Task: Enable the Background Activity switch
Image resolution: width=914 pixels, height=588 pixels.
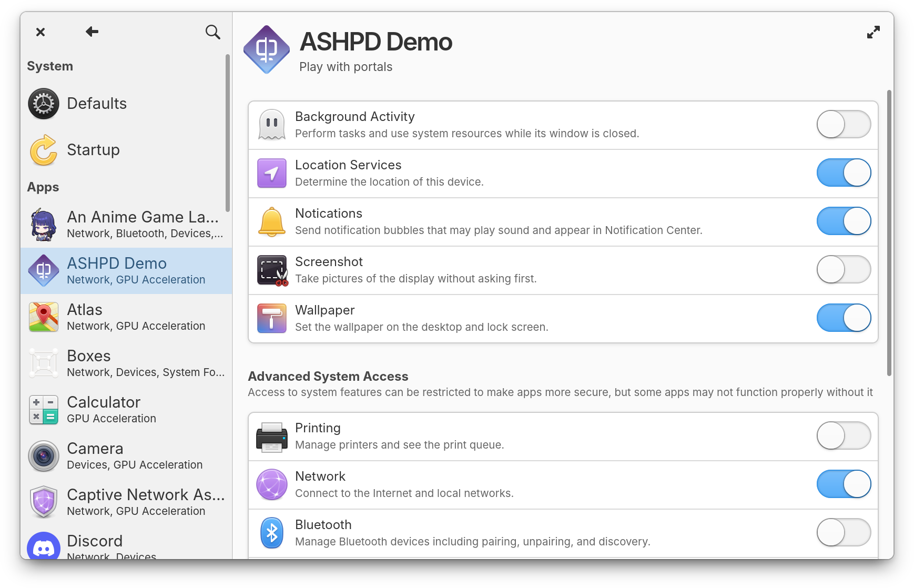Action: point(844,124)
